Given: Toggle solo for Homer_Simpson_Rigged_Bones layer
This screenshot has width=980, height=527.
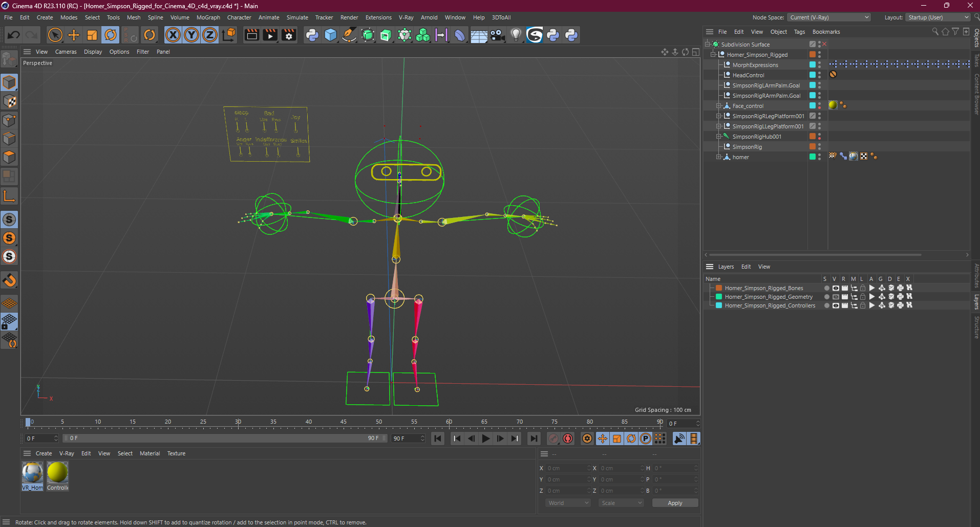Looking at the screenshot, I should click(826, 288).
